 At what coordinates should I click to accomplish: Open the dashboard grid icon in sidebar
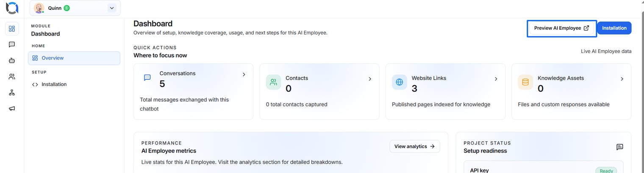12,29
